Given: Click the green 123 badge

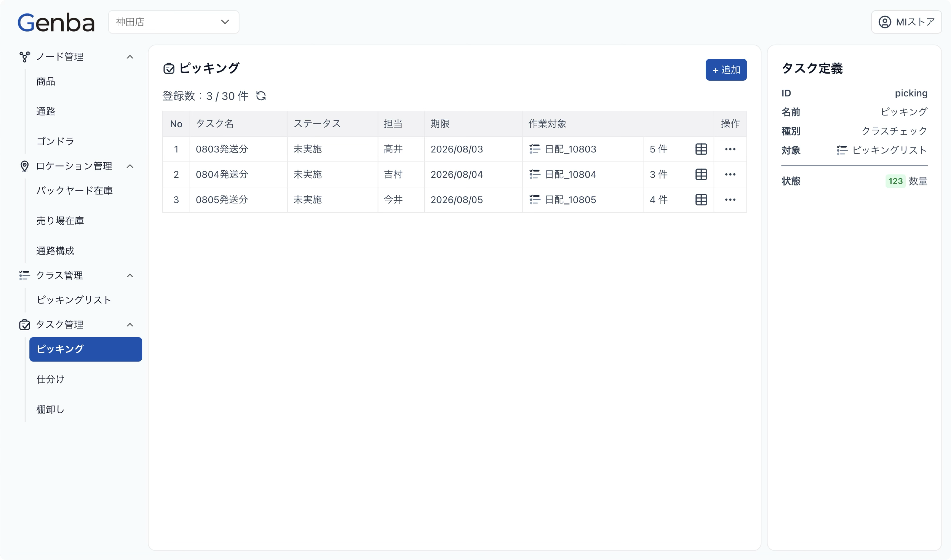Looking at the screenshot, I should (x=895, y=181).
